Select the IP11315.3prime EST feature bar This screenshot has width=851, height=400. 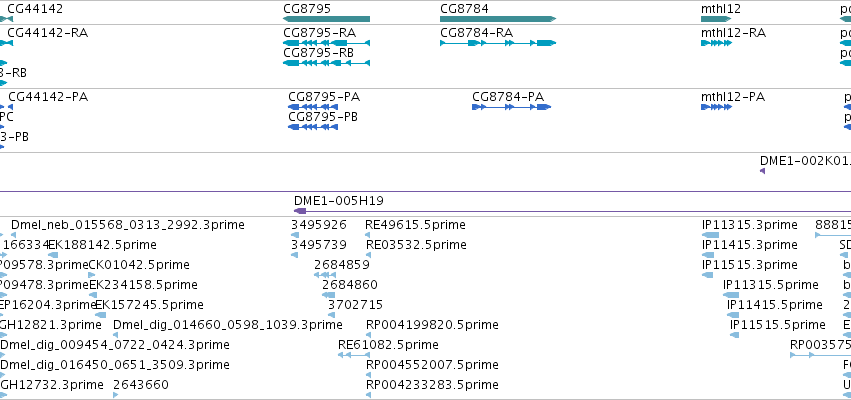point(710,235)
